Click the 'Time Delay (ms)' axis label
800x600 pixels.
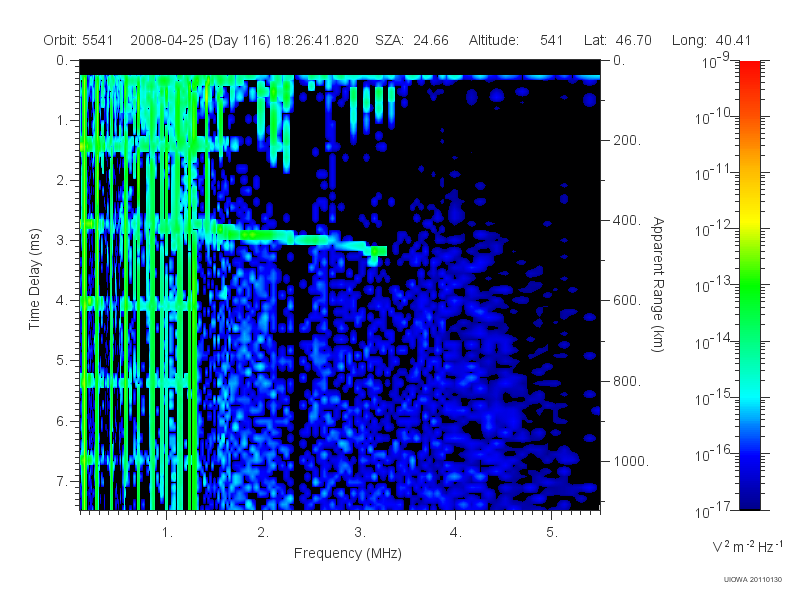[34, 279]
